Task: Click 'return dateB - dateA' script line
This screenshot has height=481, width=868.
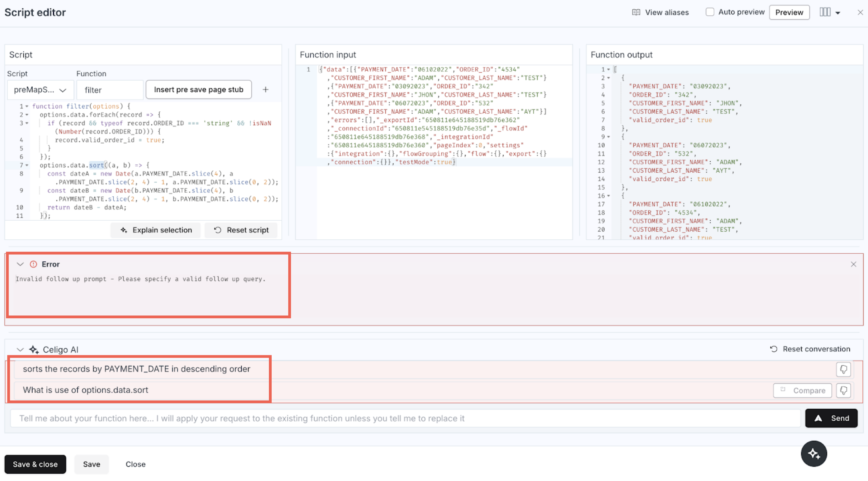Action: pyautogui.click(x=87, y=207)
